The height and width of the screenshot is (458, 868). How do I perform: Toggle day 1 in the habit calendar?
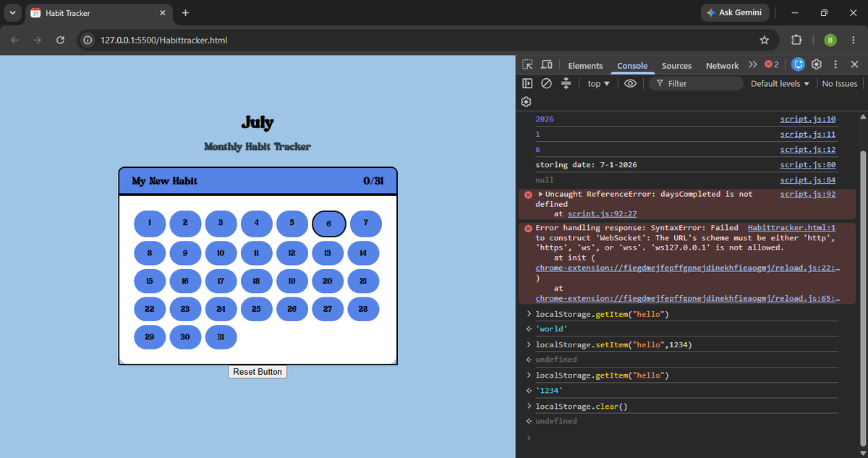pyautogui.click(x=150, y=224)
